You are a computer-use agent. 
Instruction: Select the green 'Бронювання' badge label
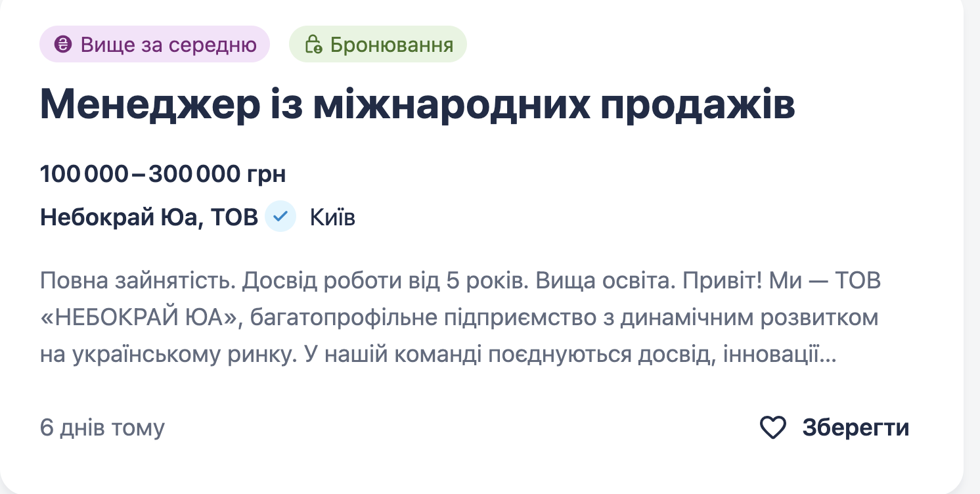click(391, 45)
